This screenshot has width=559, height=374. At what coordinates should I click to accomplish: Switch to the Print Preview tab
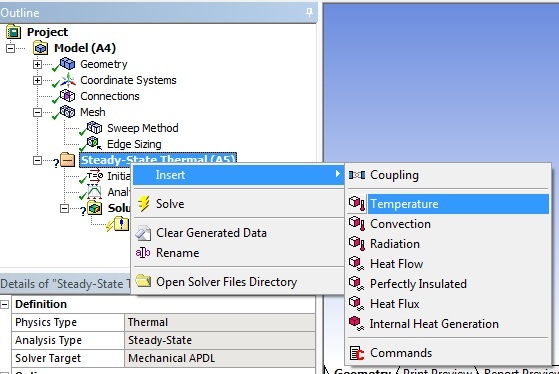[x=437, y=371]
